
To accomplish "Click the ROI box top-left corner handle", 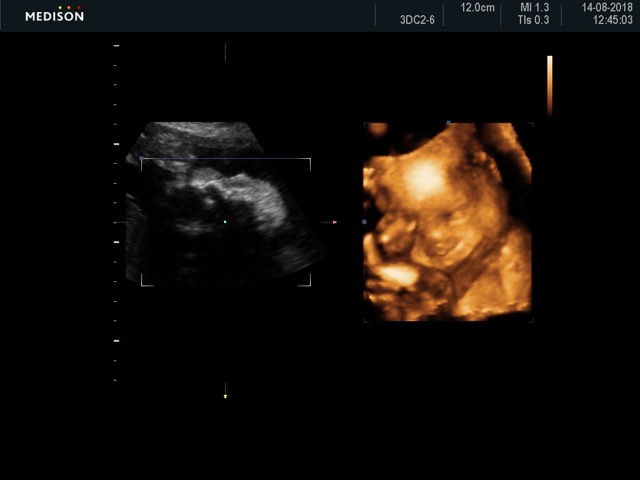I will 142,158.
